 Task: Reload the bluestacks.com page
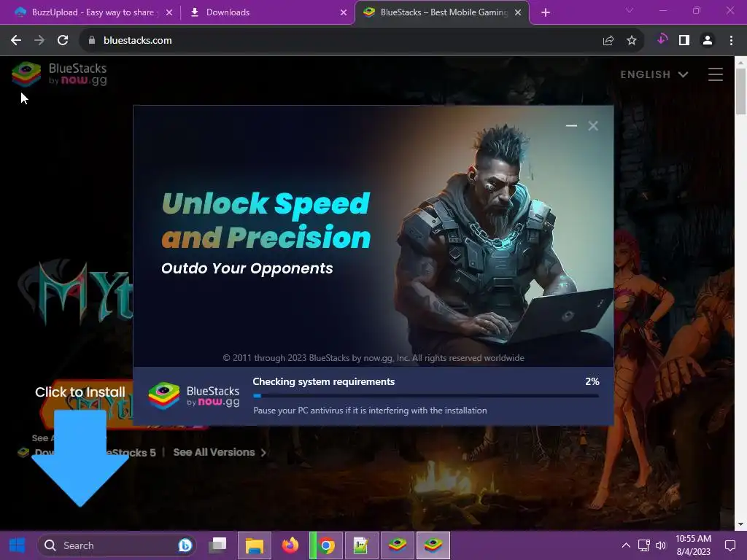[x=63, y=41]
